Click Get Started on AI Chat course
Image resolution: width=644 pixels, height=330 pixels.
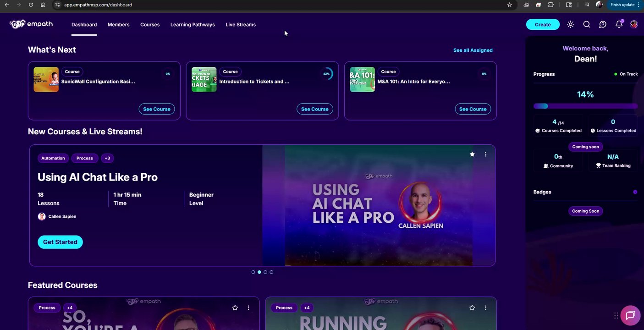click(x=60, y=242)
